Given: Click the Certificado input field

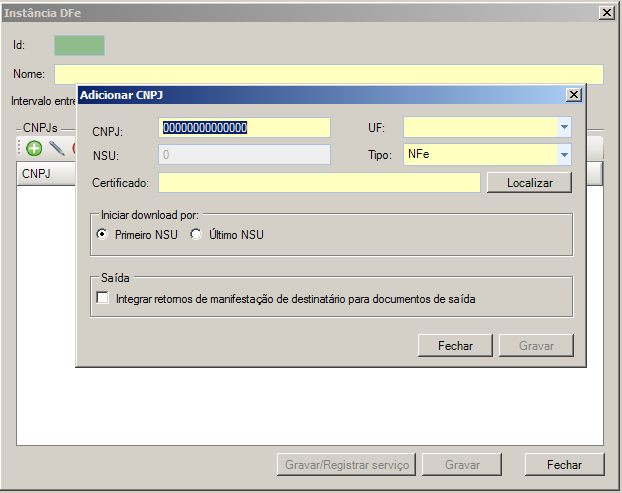Looking at the screenshot, I should point(319,182).
